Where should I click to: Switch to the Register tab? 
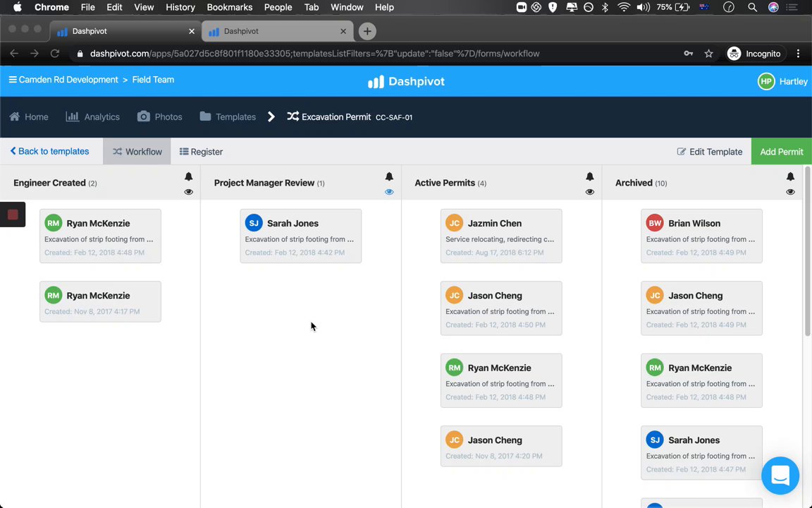(x=201, y=152)
